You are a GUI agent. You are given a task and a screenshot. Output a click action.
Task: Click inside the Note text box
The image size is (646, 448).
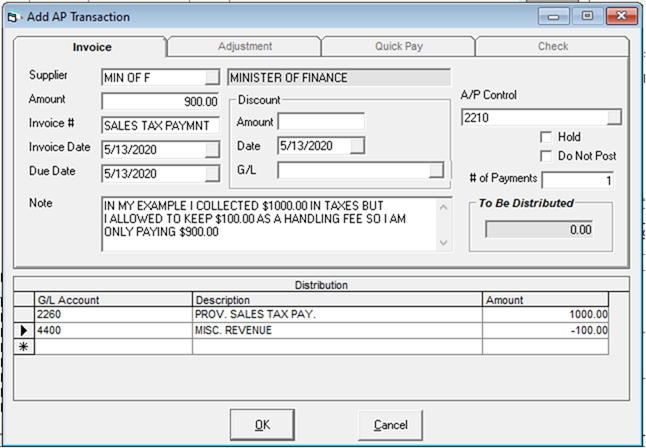(269, 224)
